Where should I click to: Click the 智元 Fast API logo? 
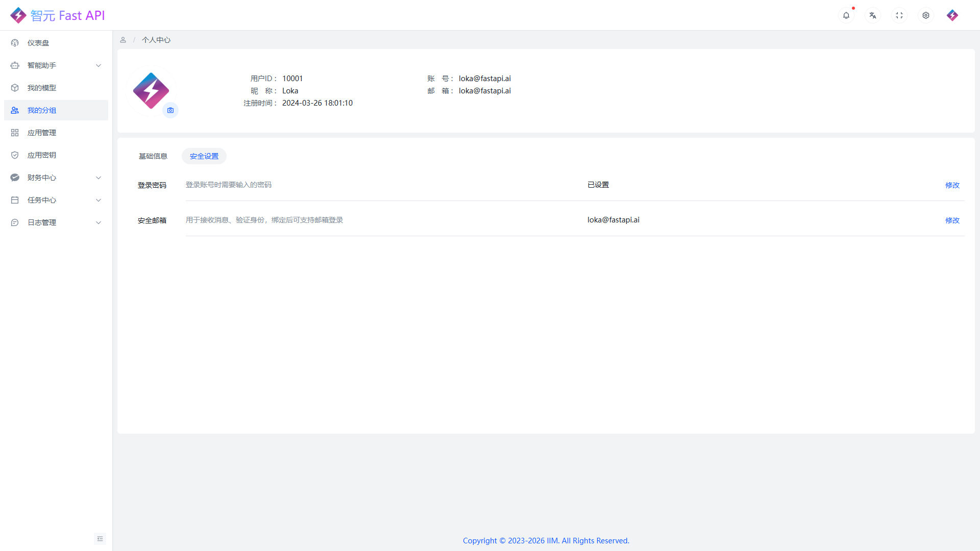point(57,15)
